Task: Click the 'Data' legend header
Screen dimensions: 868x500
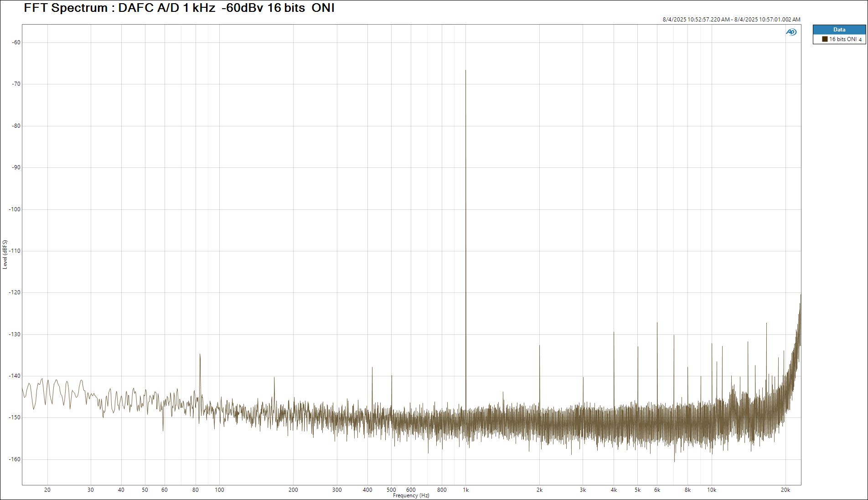Action: coord(839,30)
